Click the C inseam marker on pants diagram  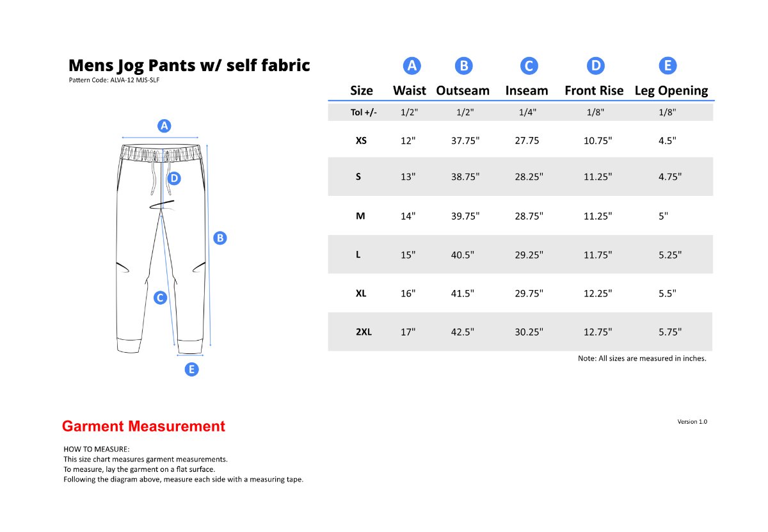pyautogui.click(x=161, y=297)
